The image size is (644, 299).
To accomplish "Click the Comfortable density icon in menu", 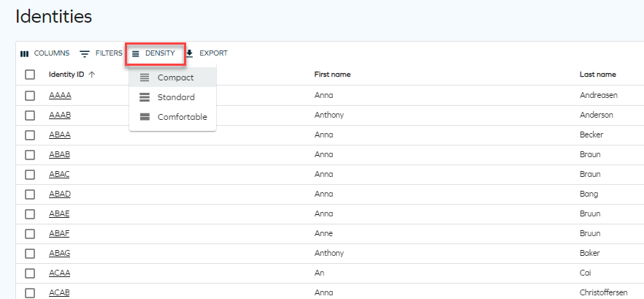I will 145,117.
